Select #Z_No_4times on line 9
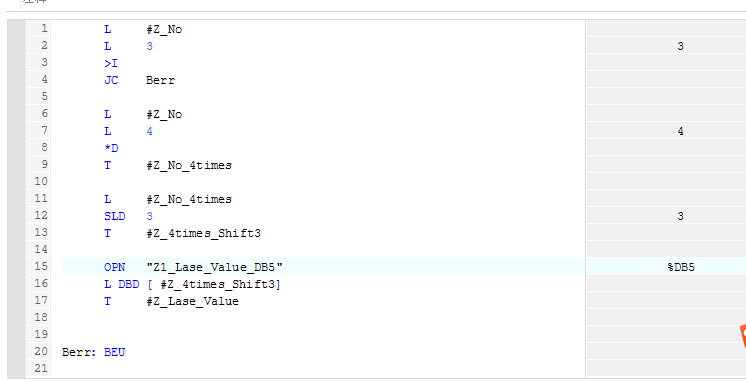The width and height of the screenshot is (746, 381). pyautogui.click(x=189, y=165)
